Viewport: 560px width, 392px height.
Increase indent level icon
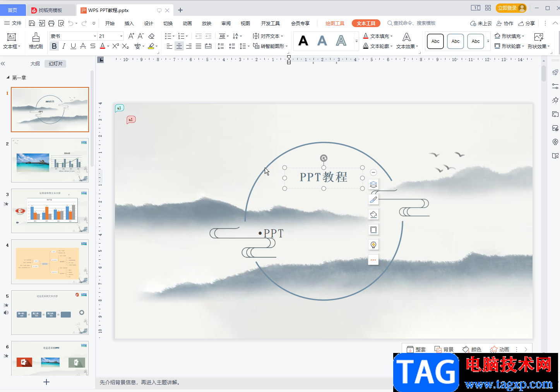tap(208, 36)
